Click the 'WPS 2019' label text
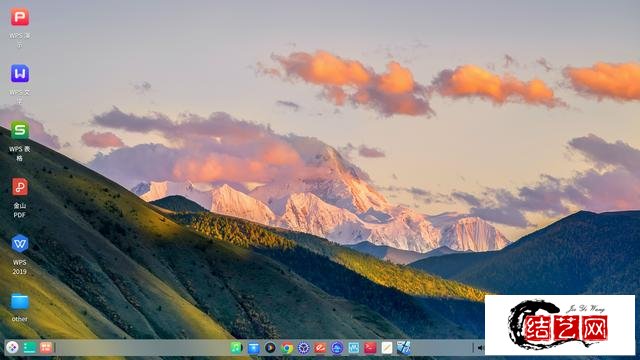 click(x=20, y=267)
